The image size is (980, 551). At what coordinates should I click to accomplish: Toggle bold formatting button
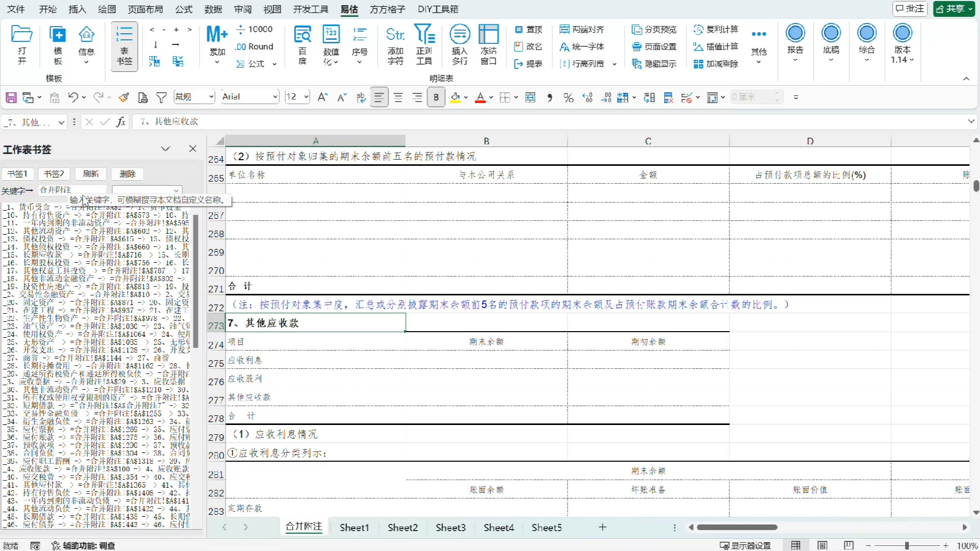tap(436, 97)
